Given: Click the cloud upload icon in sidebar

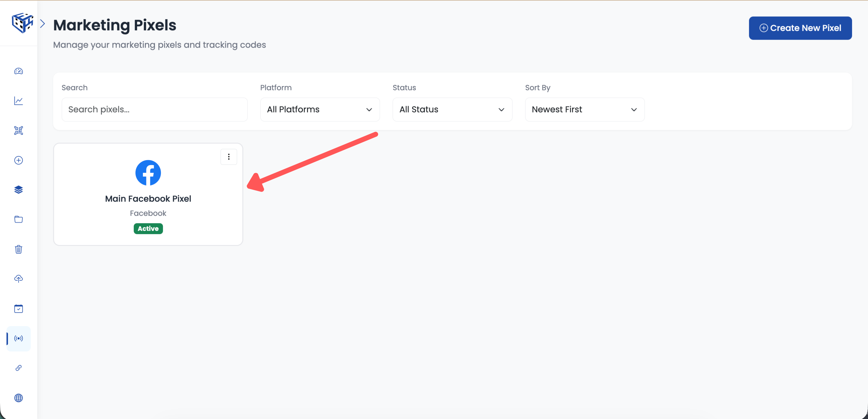Looking at the screenshot, I should click(19, 279).
